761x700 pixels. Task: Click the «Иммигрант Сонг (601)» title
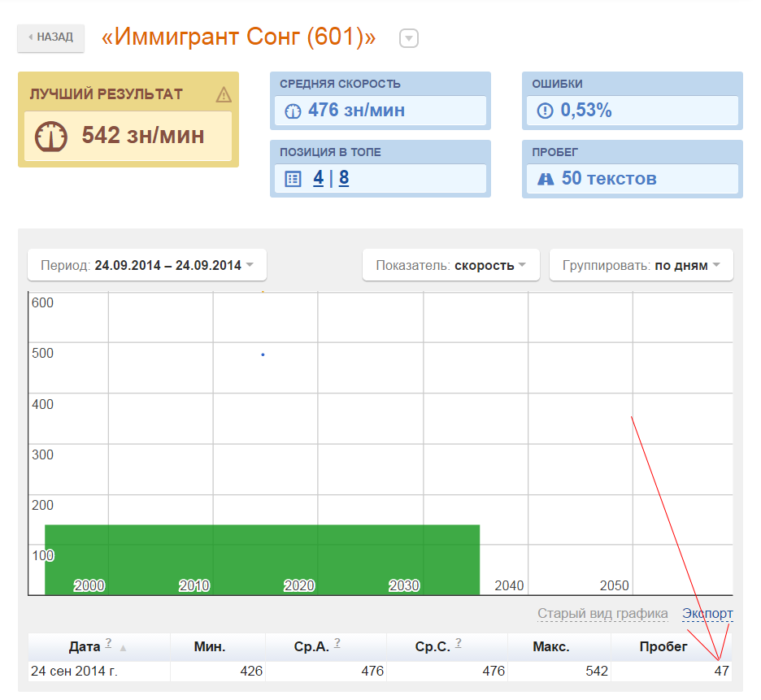[x=238, y=37]
